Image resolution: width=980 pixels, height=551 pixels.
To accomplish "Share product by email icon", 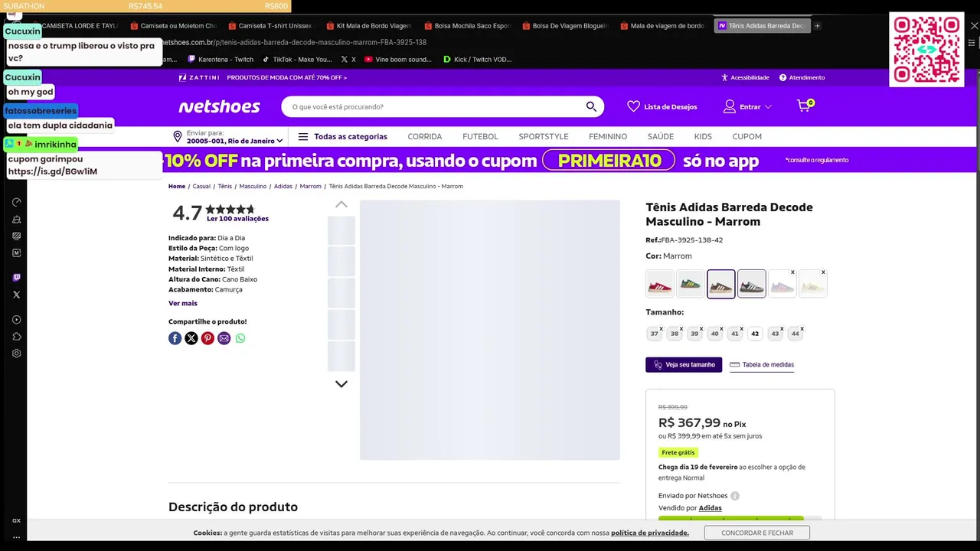I will click(224, 338).
